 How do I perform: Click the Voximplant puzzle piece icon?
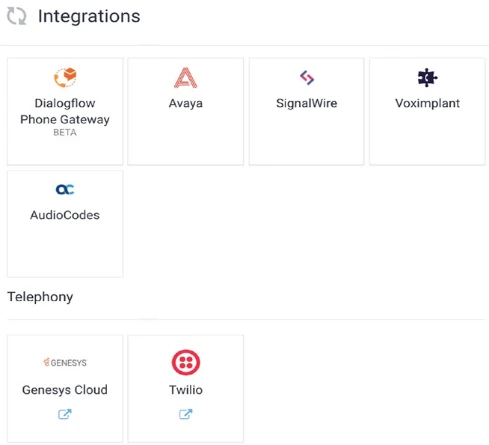coord(427,78)
